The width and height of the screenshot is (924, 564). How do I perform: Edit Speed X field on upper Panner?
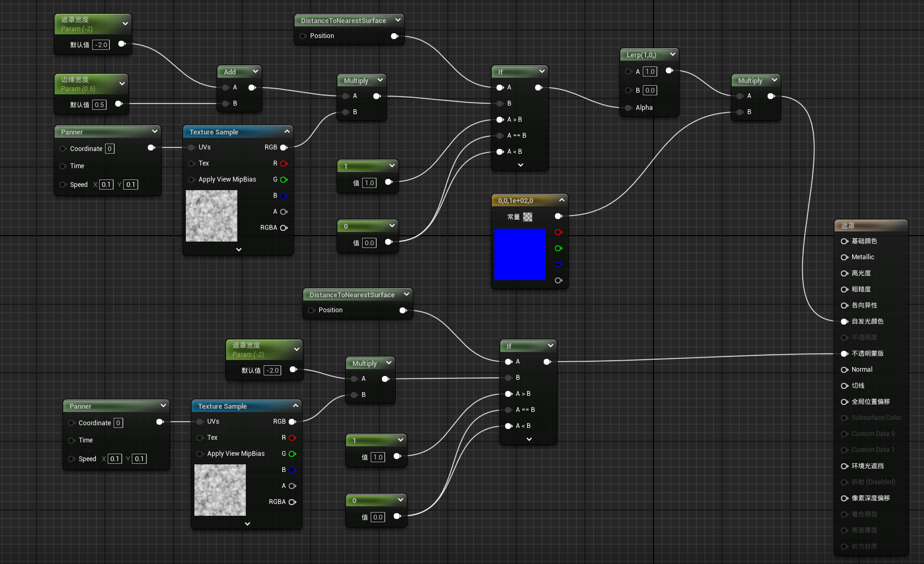click(106, 185)
